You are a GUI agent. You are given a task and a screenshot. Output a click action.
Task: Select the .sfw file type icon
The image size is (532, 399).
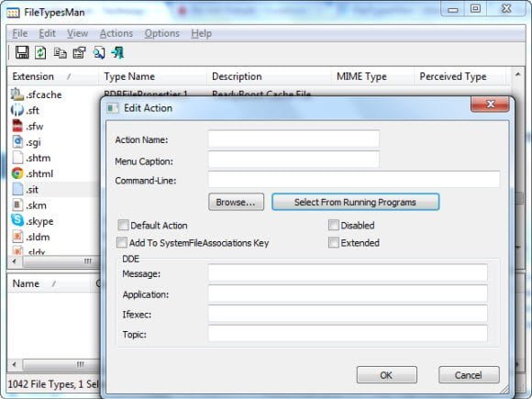click(17, 126)
